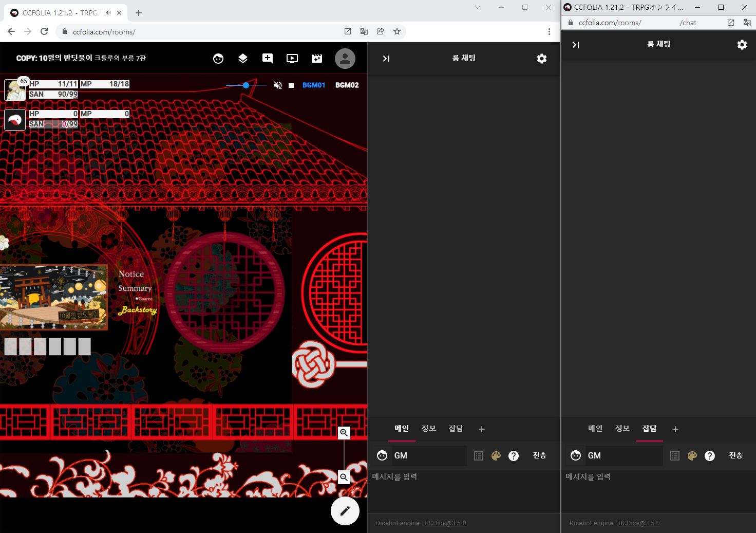Open the screen panel play icon
The image size is (756, 533).
292,59
